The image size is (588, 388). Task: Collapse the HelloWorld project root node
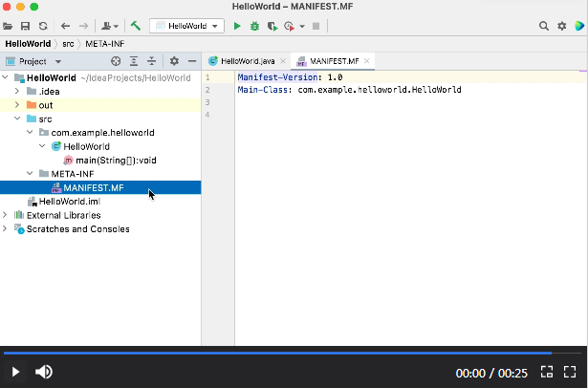coord(5,77)
